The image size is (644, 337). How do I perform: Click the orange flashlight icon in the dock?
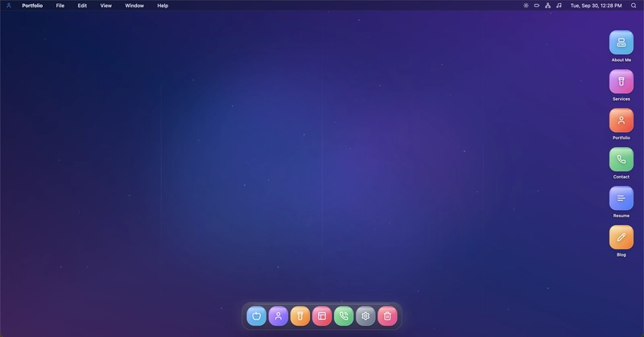click(x=300, y=316)
